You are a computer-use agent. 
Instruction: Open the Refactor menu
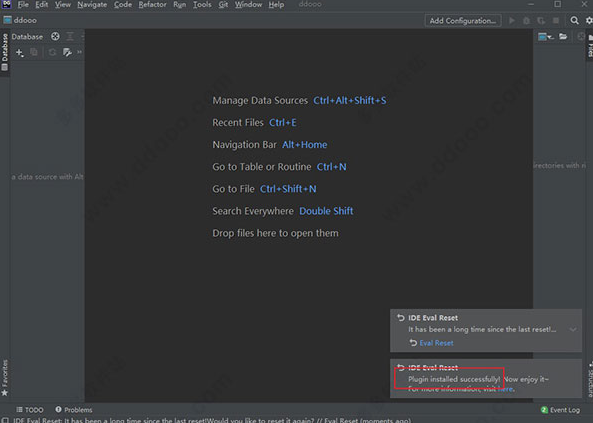point(152,5)
